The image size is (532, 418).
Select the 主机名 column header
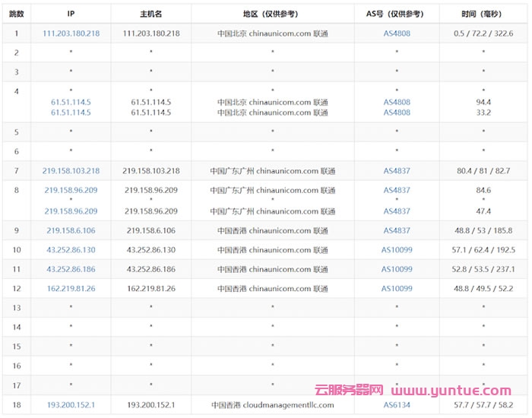point(150,14)
